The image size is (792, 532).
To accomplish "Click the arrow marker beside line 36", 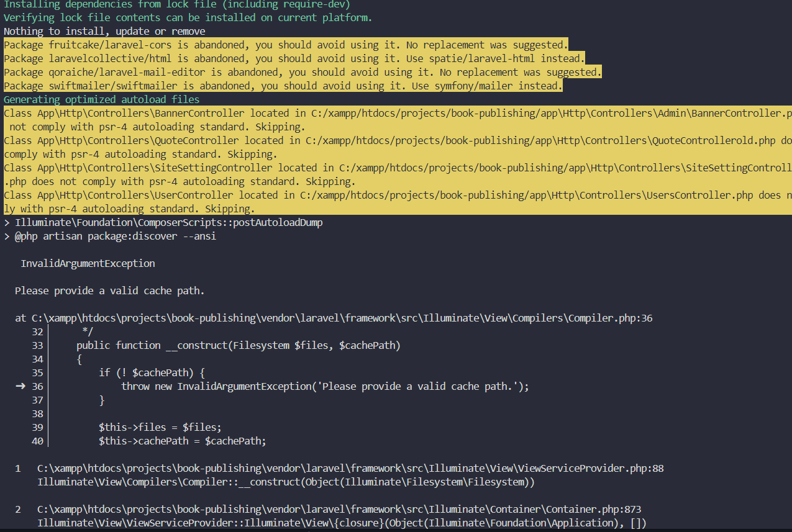I will click(x=20, y=386).
